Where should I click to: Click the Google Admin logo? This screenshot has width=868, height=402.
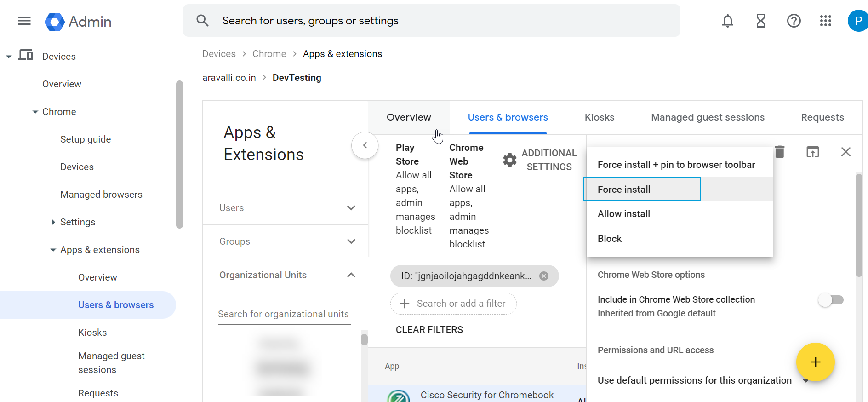tap(78, 22)
